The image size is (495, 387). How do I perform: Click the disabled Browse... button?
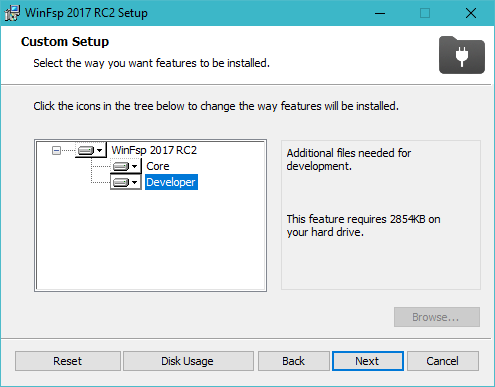point(437,317)
